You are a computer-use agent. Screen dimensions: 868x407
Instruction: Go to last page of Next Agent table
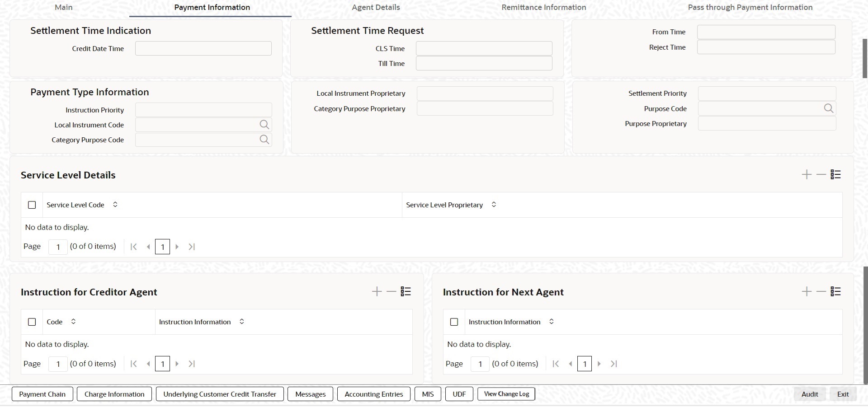click(x=614, y=364)
